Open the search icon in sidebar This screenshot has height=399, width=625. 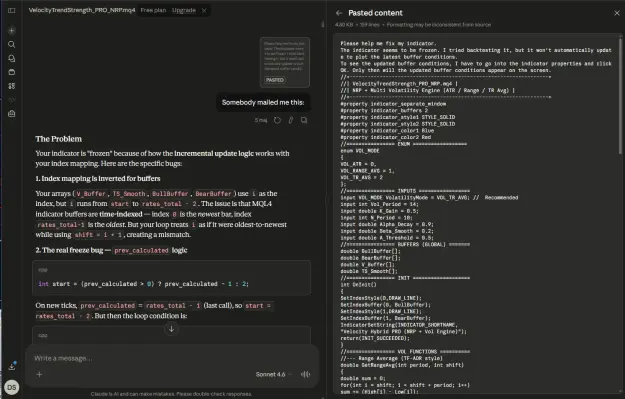tap(12, 44)
